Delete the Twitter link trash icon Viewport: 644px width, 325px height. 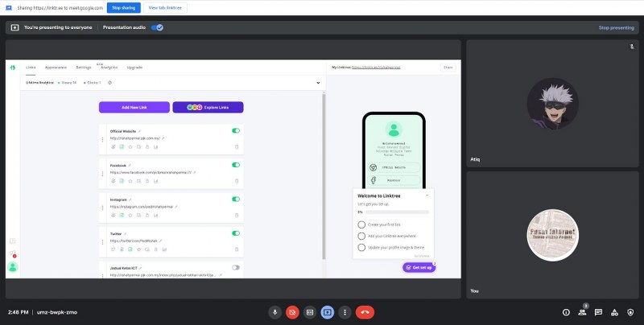click(x=237, y=249)
